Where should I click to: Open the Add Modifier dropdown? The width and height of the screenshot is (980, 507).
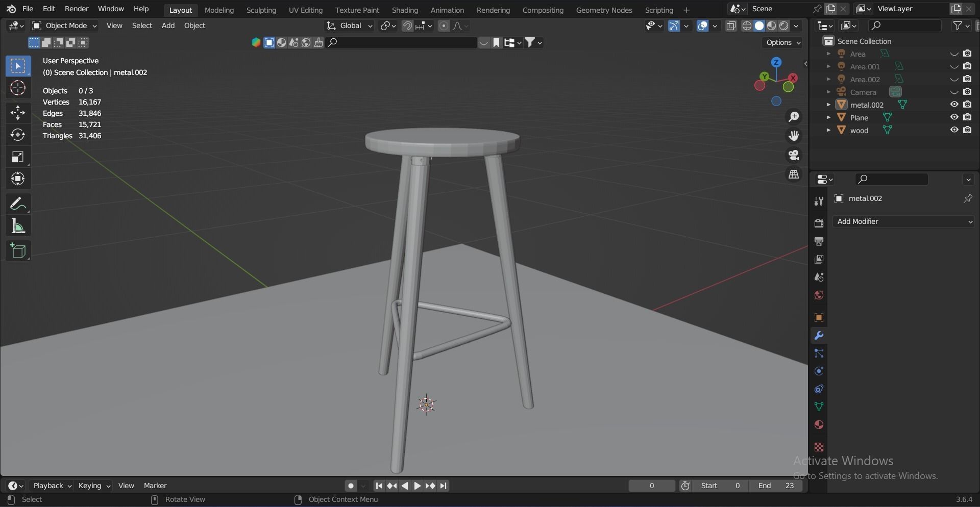(x=903, y=221)
